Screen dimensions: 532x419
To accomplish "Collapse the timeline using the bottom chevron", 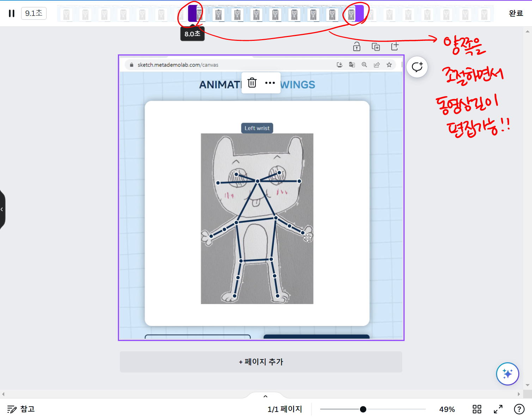I will (265, 396).
